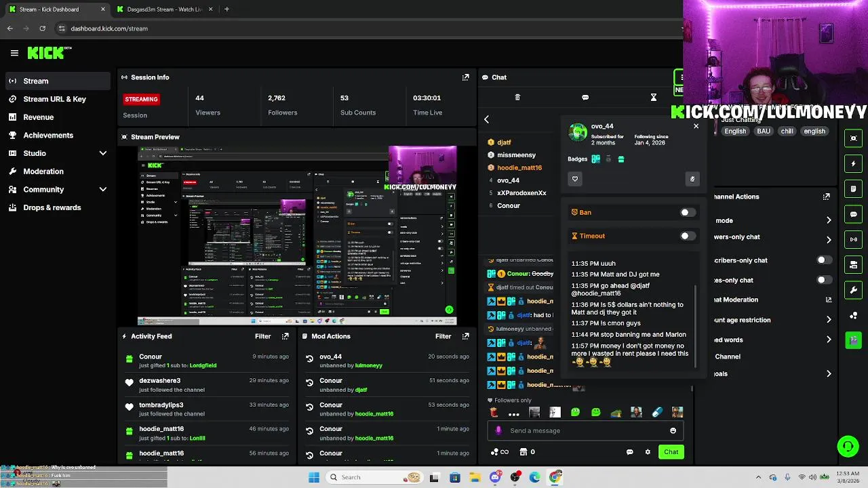
Task: Open emoji picker in message box
Action: 673,430
